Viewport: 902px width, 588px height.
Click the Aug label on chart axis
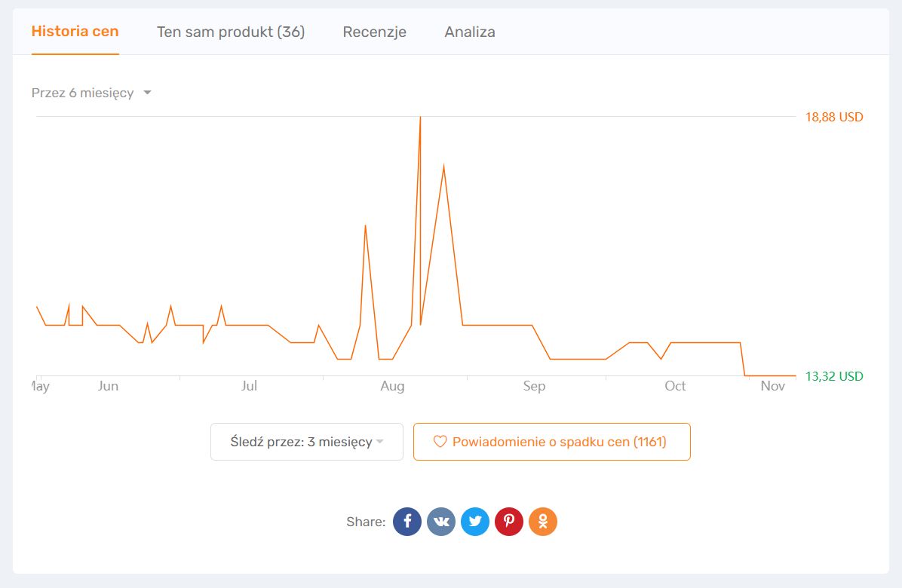click(392, 386)
